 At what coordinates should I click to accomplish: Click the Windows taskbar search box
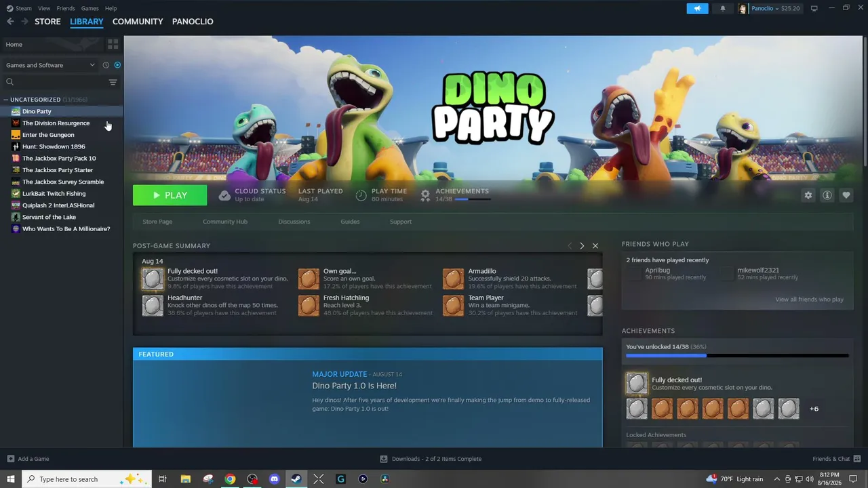click(85, 479)
